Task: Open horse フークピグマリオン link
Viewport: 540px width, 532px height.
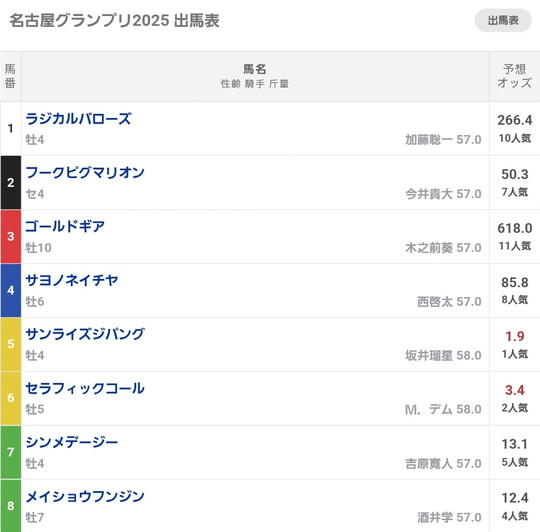Action: tap(85, 173)
